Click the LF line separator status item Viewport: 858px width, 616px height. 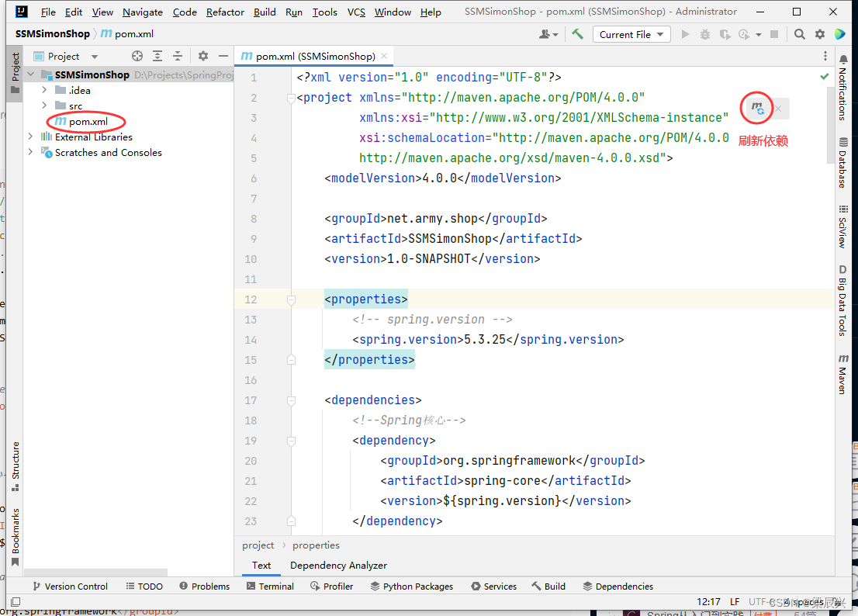click(x=735, y=602)
